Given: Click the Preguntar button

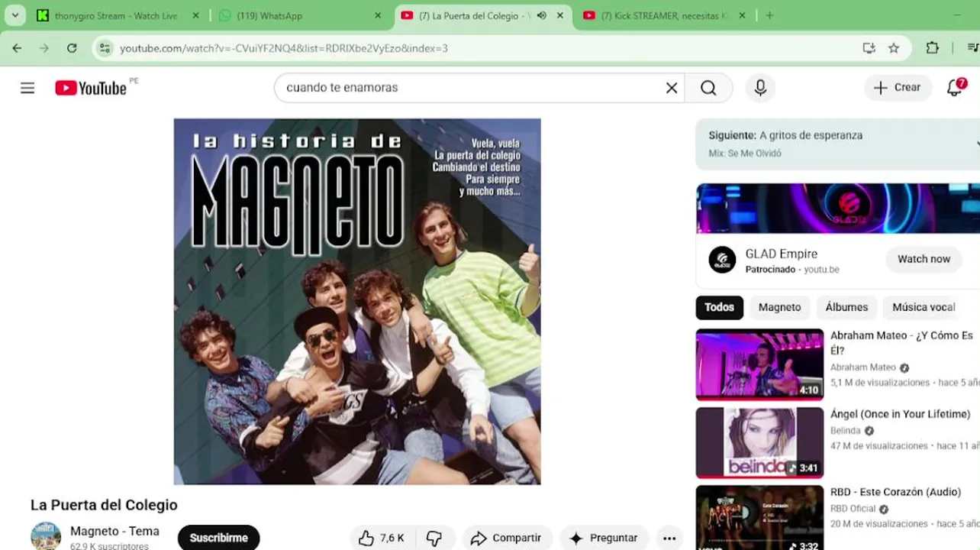Looking at the screenshot, I should click(604, 538).
